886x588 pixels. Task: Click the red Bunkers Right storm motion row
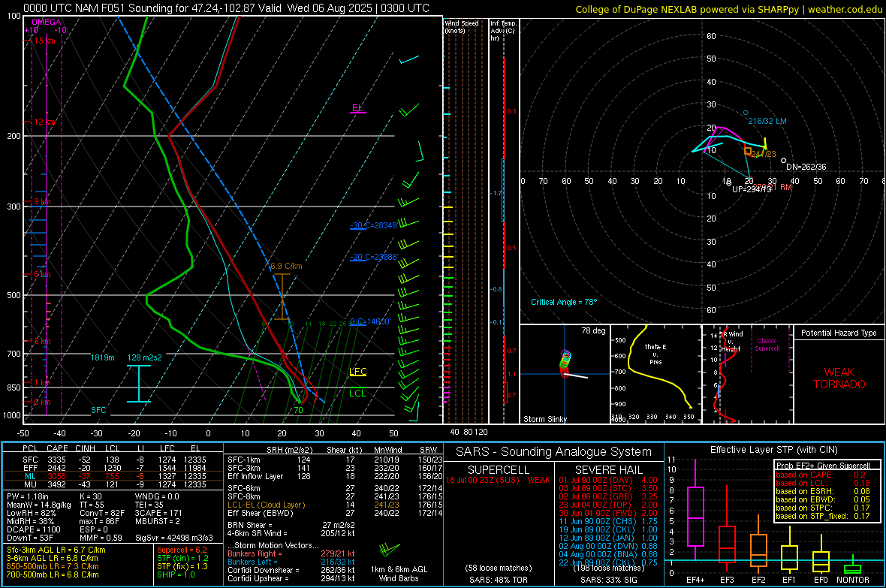pyautogui.click(x=291, y=553)
